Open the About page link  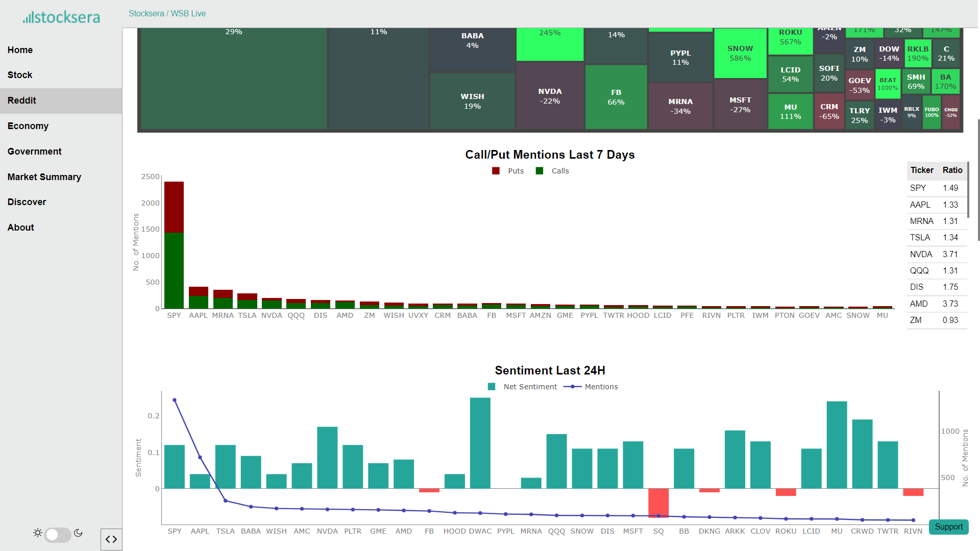point(20,228)
